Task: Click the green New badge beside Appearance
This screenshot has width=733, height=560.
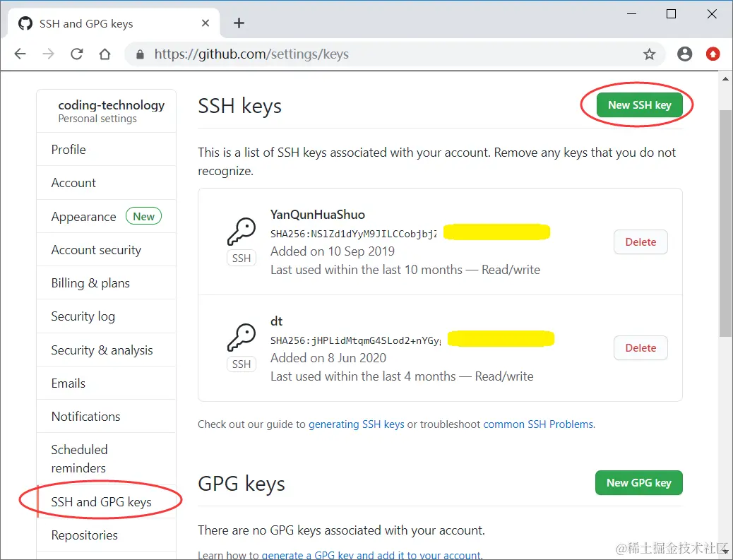Action: pos(143,216)
